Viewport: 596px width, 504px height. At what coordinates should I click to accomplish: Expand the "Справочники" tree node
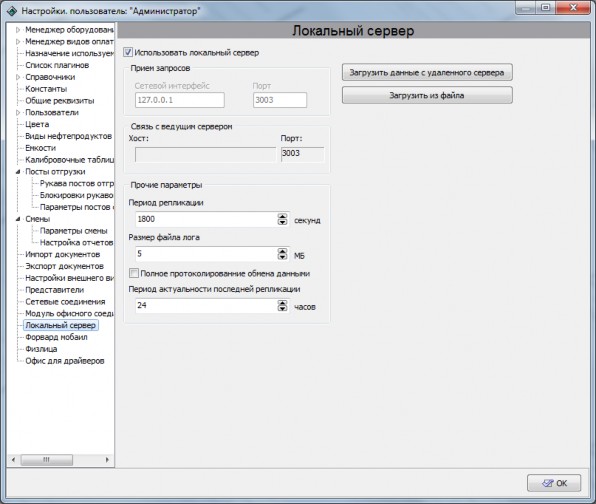[x=18, y=77]
